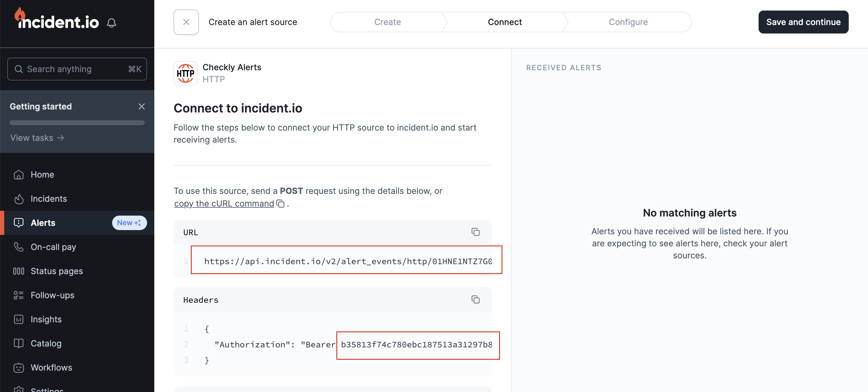Viewport: 868px width, 392px height.
Task: Click the Received Alerts heading
Action: 563,68
